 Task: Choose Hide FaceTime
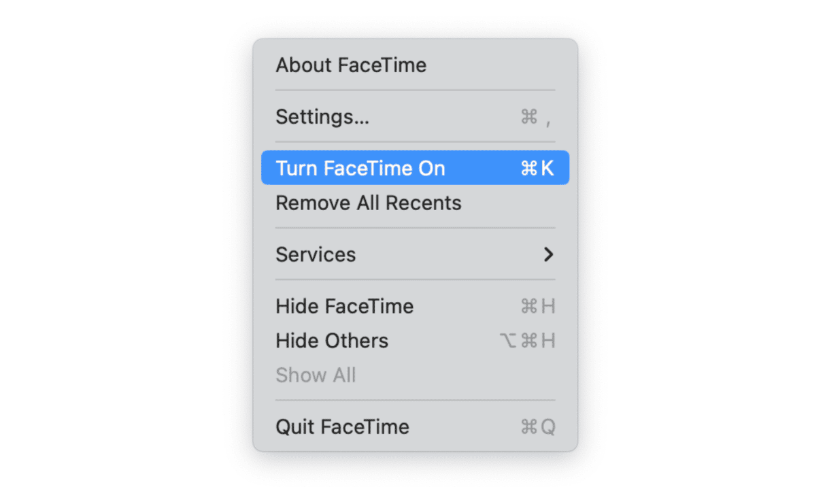click(x=344, y=306)
